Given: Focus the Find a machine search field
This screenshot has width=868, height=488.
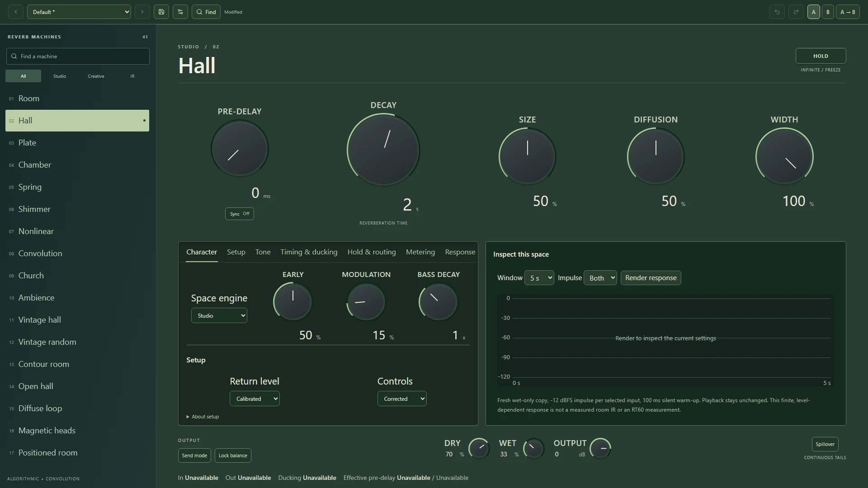Looking at the screenshot, I should (x=78, y=56).
